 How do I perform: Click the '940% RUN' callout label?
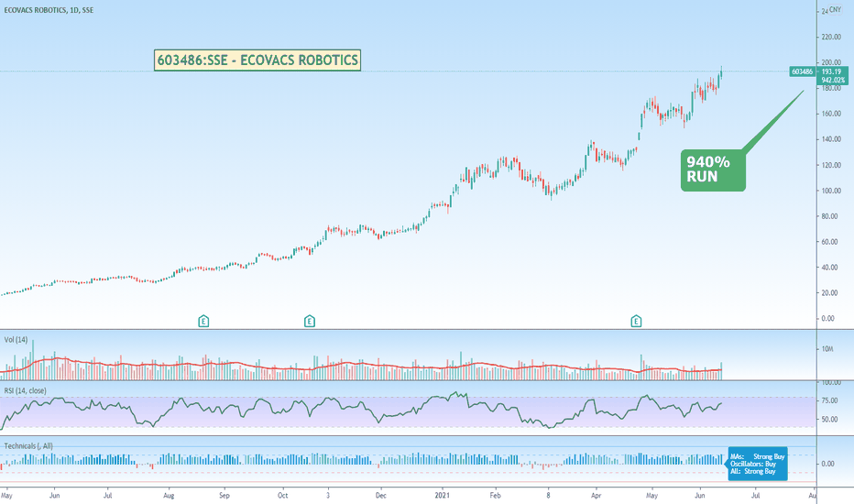tap(713, 170)
